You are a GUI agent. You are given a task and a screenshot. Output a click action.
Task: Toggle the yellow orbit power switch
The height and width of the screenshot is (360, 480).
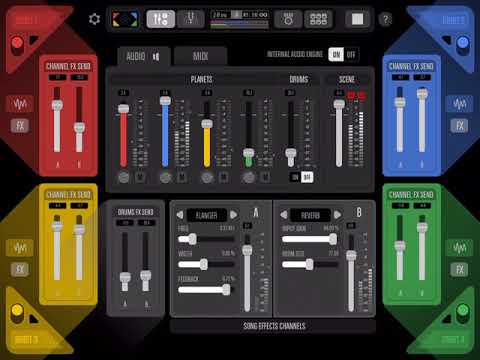pos(17,313)
